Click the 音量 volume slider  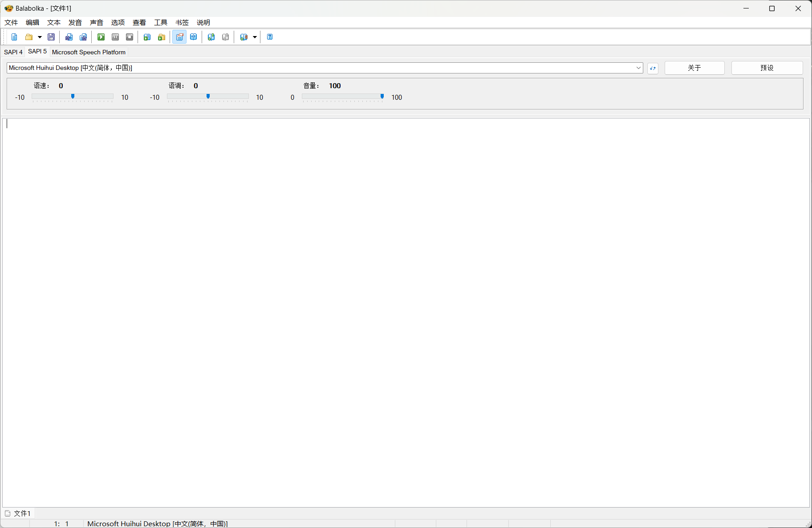tap(343, 97)
